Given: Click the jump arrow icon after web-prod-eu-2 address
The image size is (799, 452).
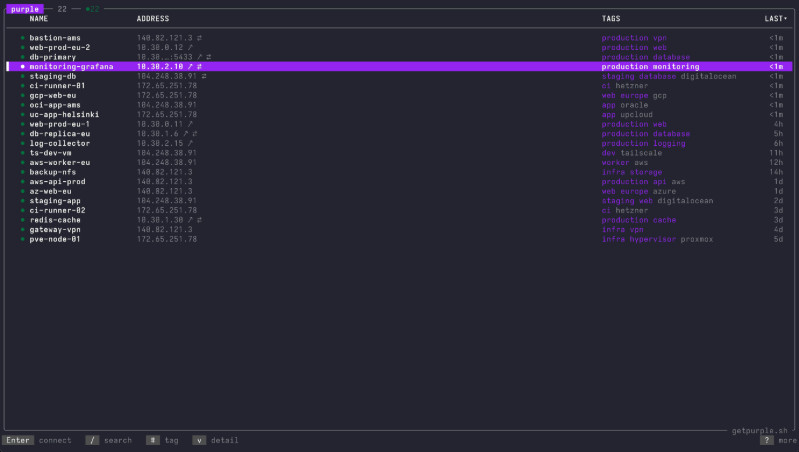Looking at the screenshot, I should pyautogui.click(x=190, y=47).
